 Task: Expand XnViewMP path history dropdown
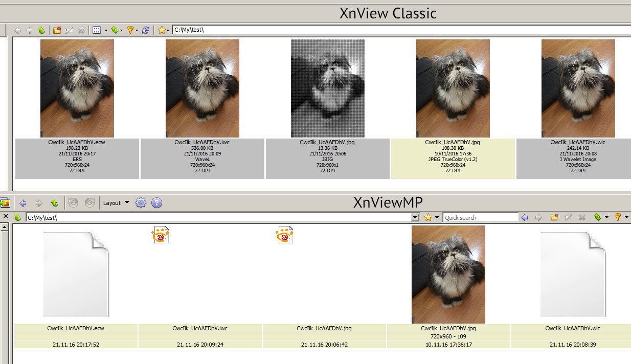pyautogui.click(x=415, y=217)
